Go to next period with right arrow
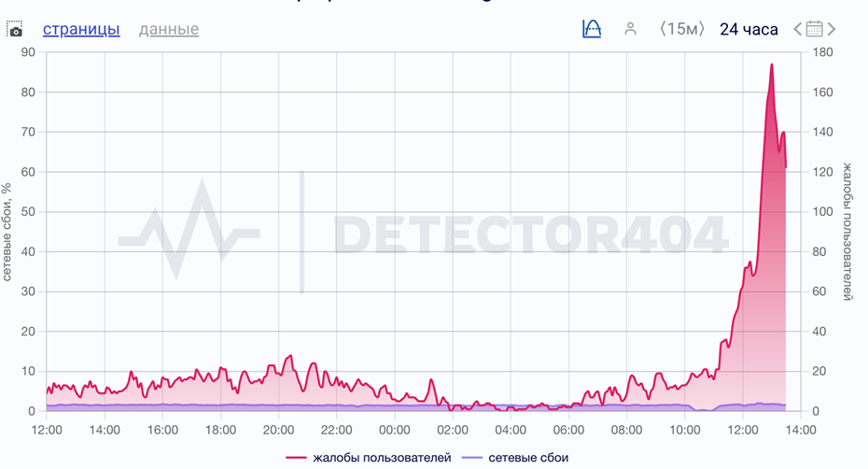 [832, 29]
